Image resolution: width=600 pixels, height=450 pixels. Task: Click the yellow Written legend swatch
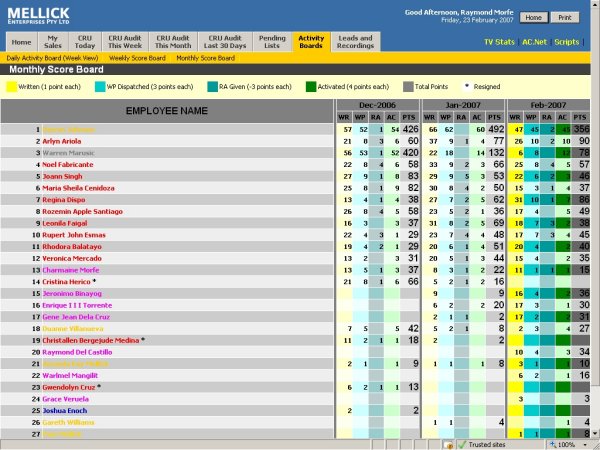11,87
